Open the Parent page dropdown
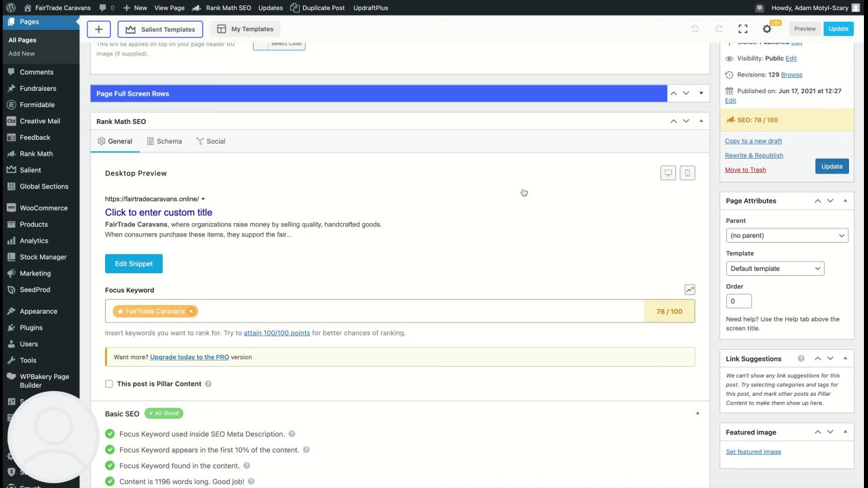868x488 pixels. tap(787, 235)
